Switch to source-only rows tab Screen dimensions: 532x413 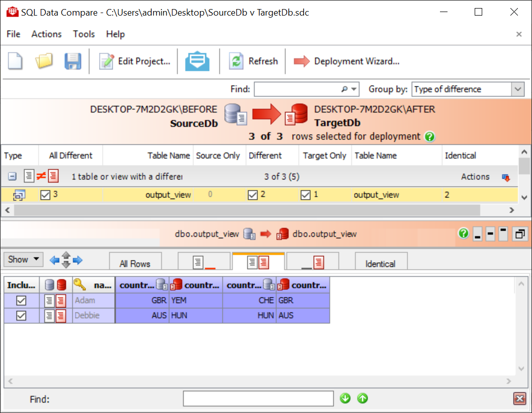(204, 262)
